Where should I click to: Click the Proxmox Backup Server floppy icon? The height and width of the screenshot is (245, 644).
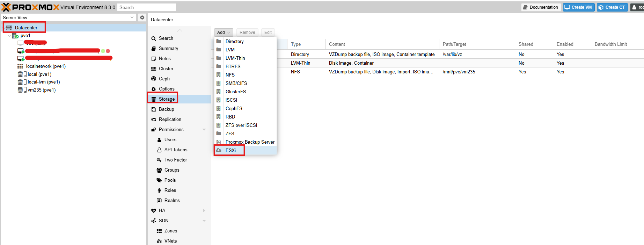(x=219, y=142)
